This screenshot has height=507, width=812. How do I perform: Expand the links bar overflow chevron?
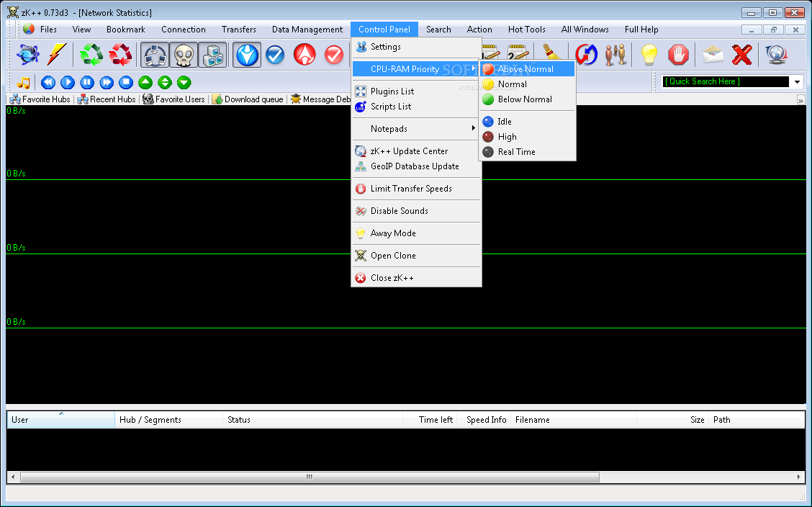pyautogui.click(x=800, y=100)
